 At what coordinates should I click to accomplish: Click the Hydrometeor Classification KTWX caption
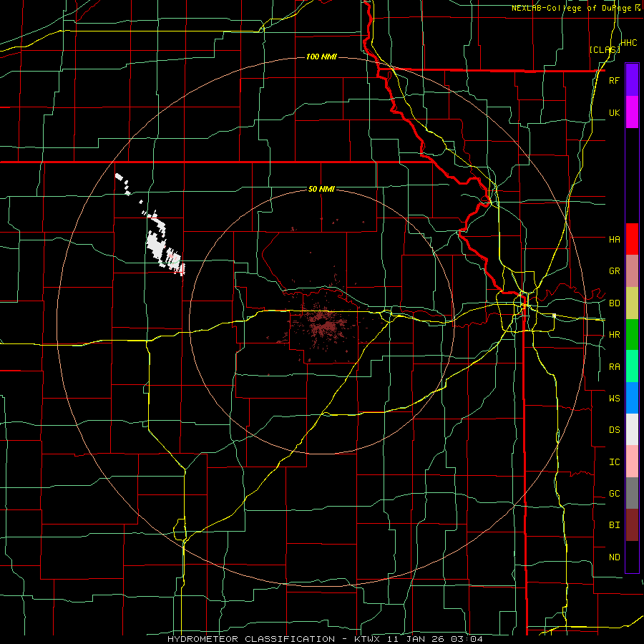pyautogui.click(x=325, y=639)
